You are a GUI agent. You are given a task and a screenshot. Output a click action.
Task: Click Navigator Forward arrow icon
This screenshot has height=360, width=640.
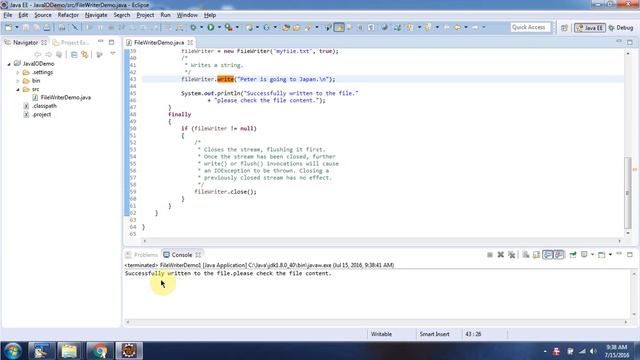point(49,54)
